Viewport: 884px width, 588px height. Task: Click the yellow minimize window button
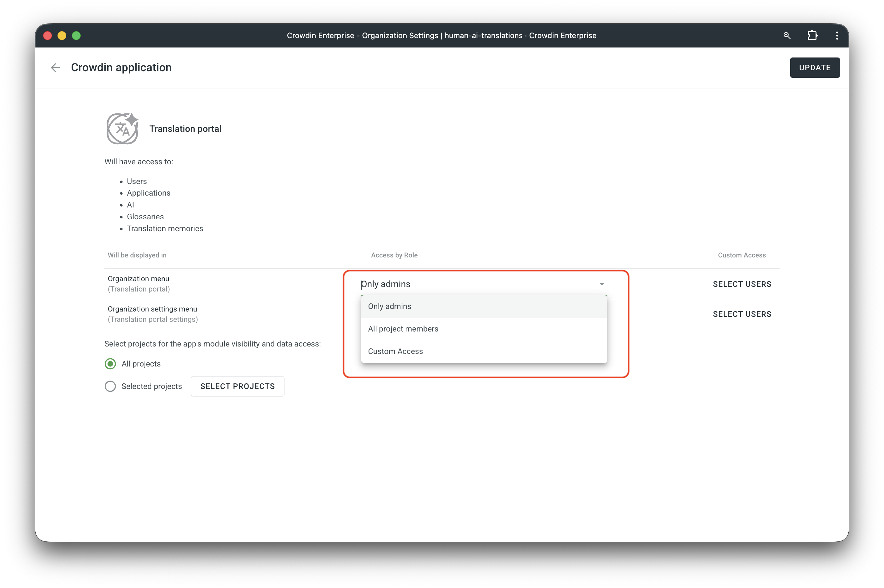tap(62, 36)
